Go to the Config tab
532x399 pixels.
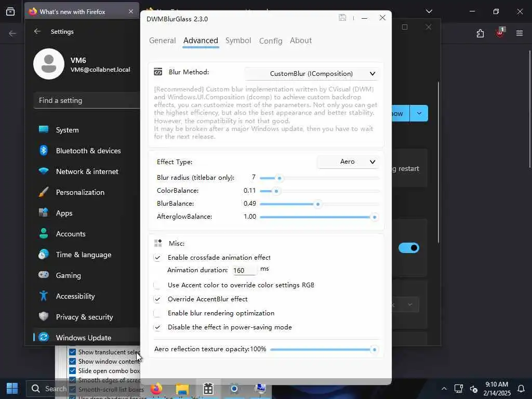click(271, 41)
